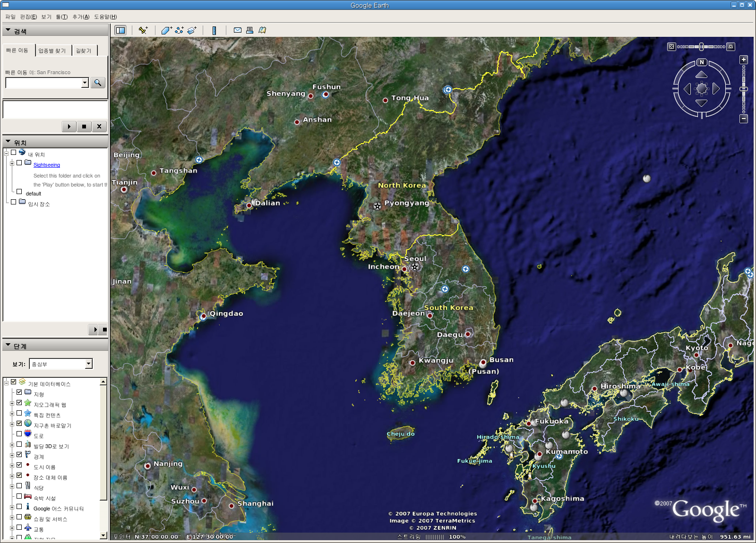Click the search results play button
The height and width of the screenshot is (543, 756).
click(x=69, y=127)
